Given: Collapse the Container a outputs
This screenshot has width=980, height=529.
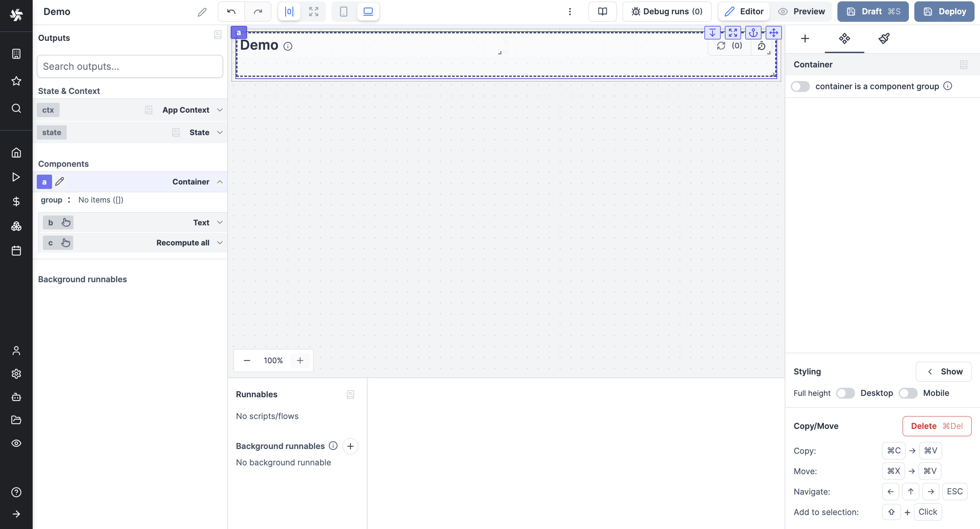Looking at the screenshot, I should (x=219, y=182).
